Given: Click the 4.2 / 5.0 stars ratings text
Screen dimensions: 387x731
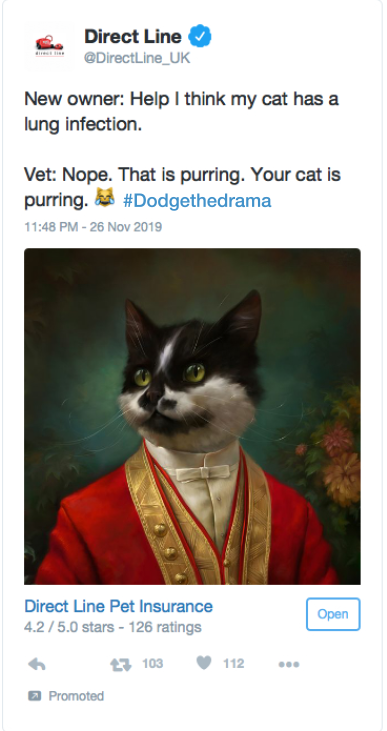Looking at the screenshot, I should point(113,627).
